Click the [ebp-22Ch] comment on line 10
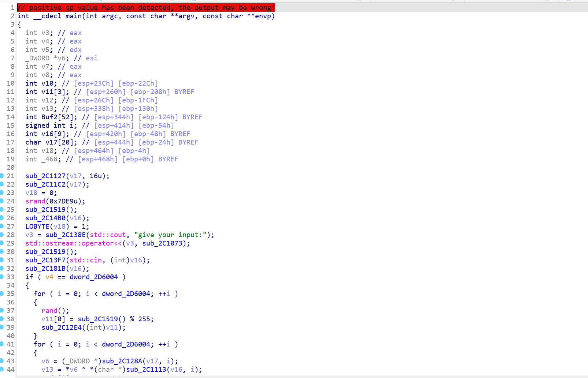 tap(138, 83)
